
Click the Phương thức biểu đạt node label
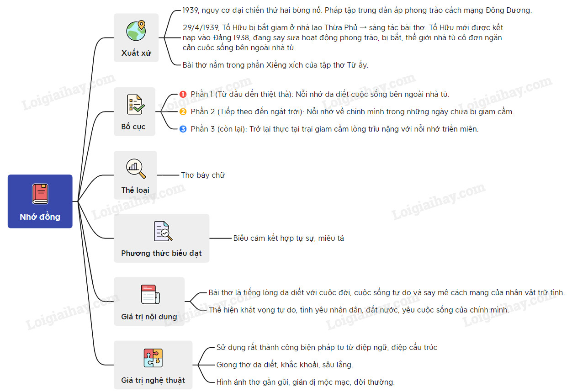click(x=161, y=253)
